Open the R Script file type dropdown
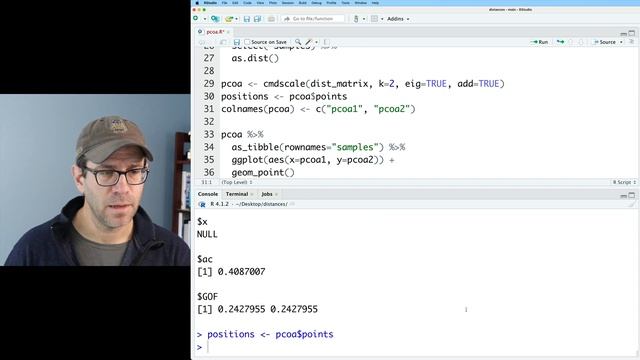The height and width of the screenshot is (360, 640). pyautogui.click(x=624, y=182)
